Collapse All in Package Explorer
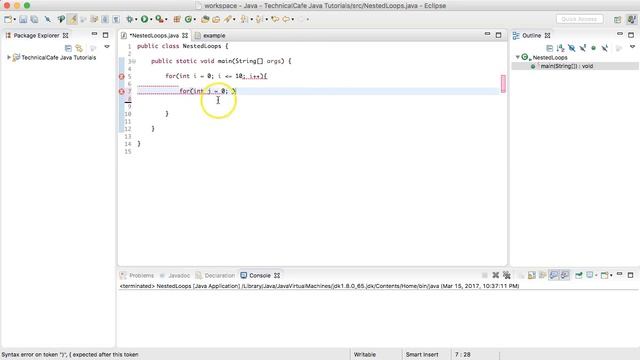 point(68,48)
